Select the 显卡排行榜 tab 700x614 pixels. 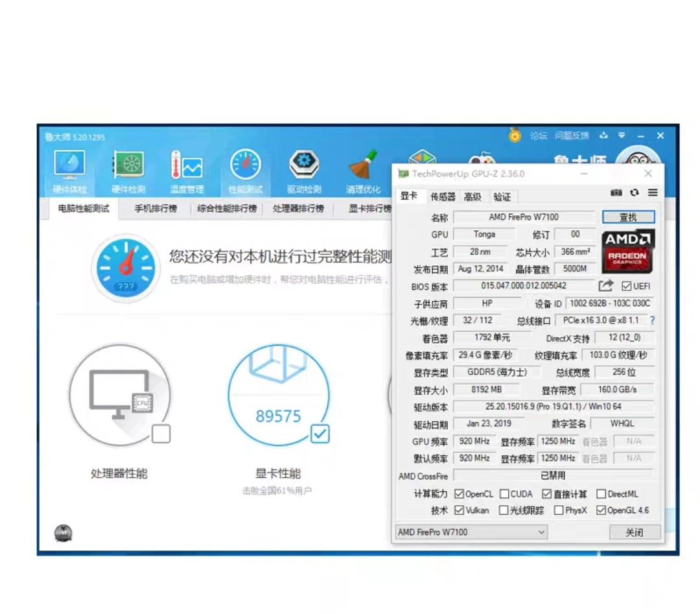point(369,209)
